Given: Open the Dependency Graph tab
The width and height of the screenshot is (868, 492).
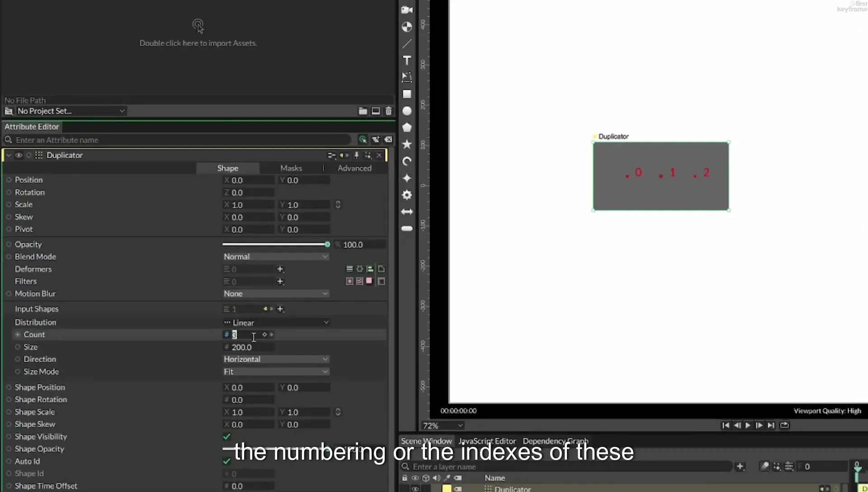Looking at the screenshot, I should [x=556, y=441].
